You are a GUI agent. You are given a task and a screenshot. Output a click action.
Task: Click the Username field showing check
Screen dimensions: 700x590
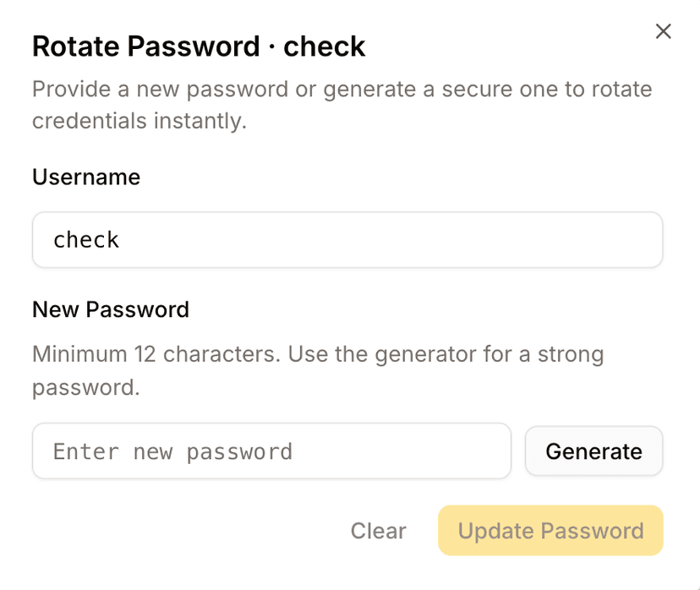point(347,239)
